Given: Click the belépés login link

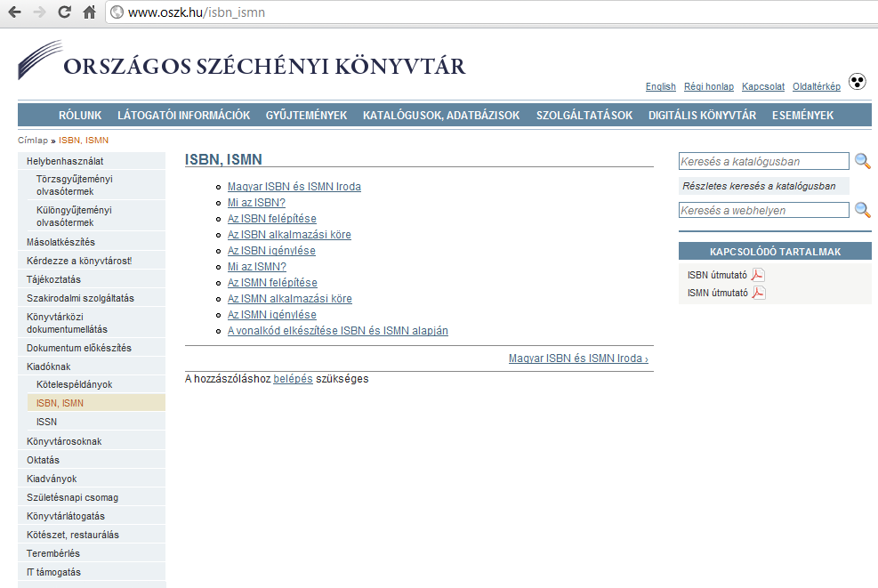Looking at the screenshot, I should point(293,379).
